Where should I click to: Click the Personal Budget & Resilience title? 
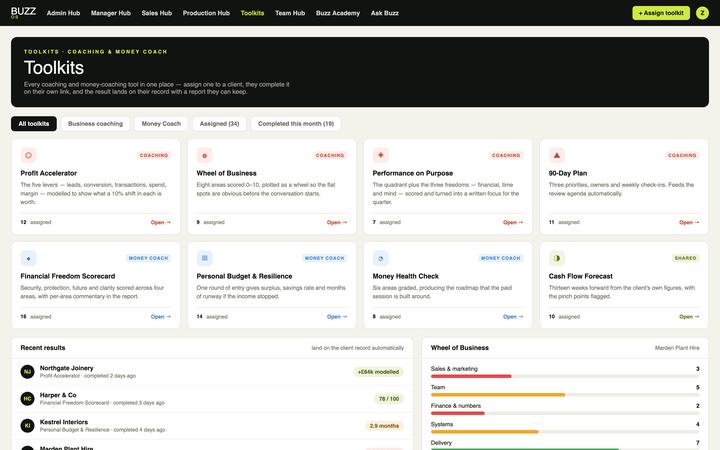244,276
